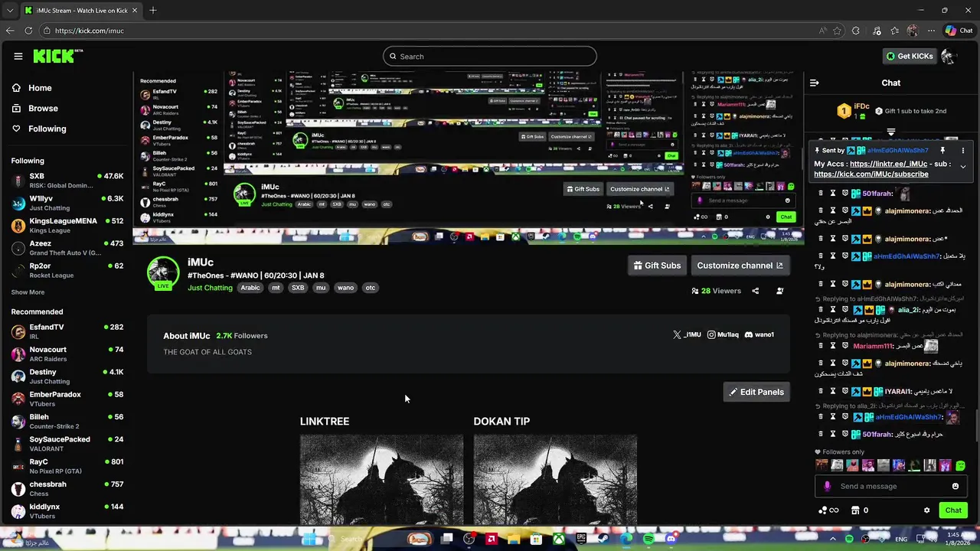Viewport: 980px width, 551px height.
Task: Go to Home in sidebar
Action: coord(31,88)
